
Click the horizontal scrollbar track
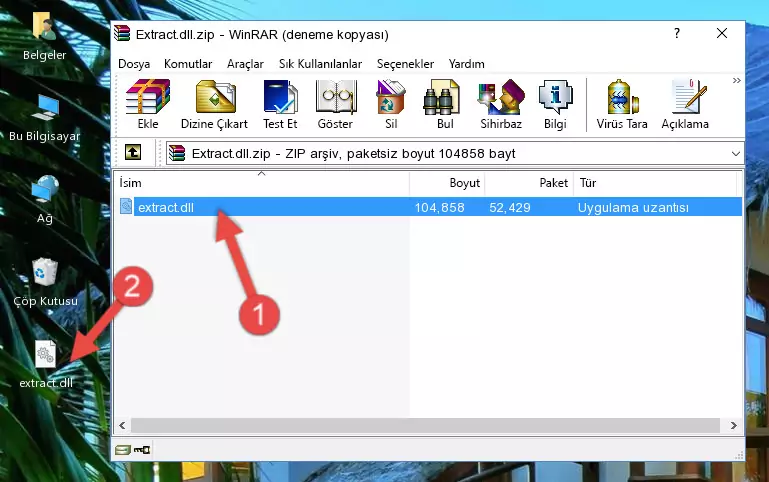(x=425, y=425)
